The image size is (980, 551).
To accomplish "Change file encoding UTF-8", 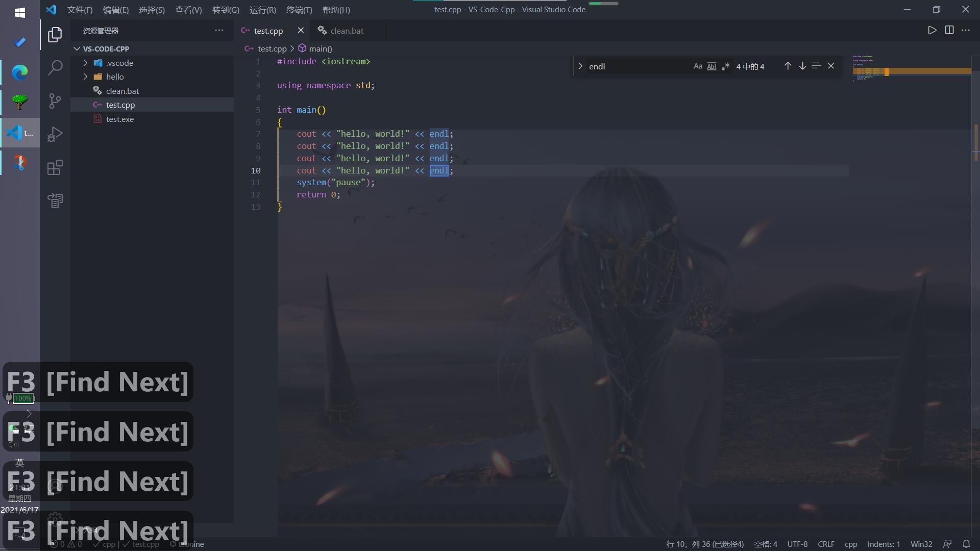I will 797,544.
